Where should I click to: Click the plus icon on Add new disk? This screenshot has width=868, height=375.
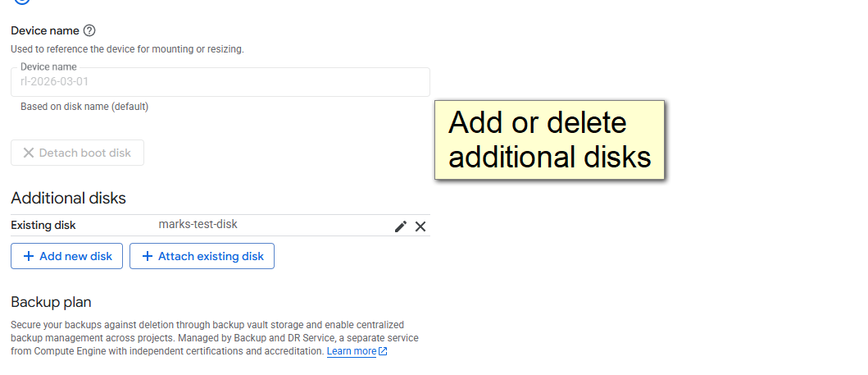29,256
